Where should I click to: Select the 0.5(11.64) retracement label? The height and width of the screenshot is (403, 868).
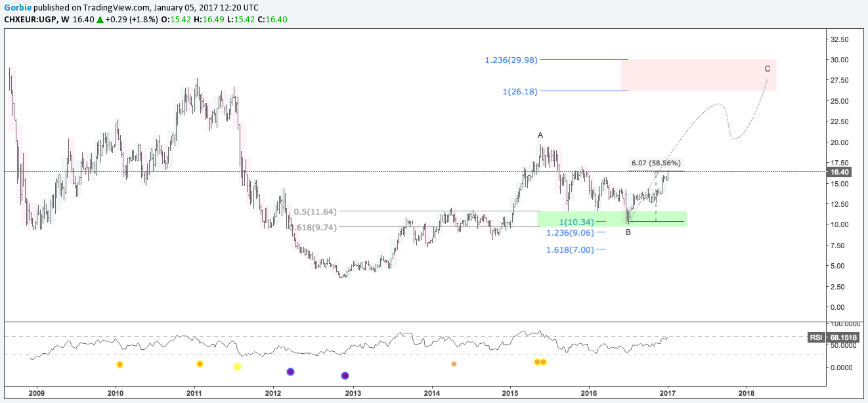(315, 211)
